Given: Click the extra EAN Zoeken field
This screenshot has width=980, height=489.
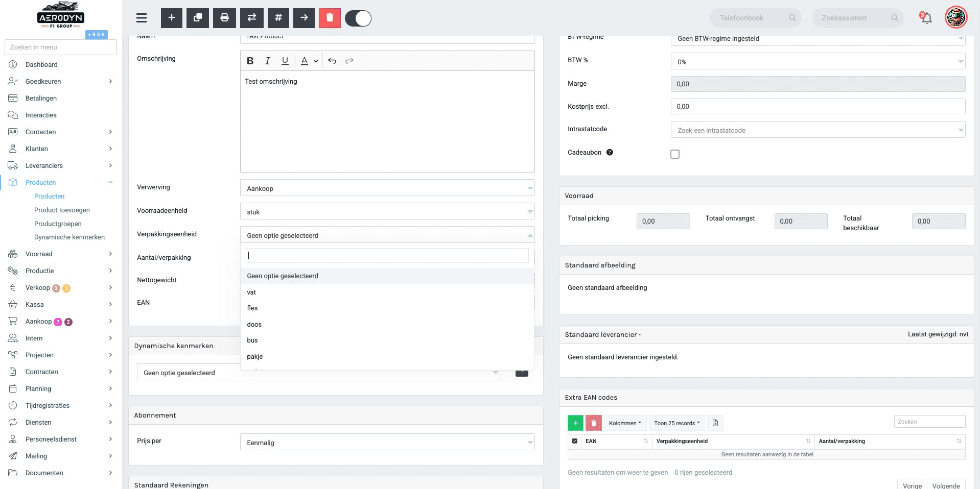Looking at the screenshot, I should point(929,422).
